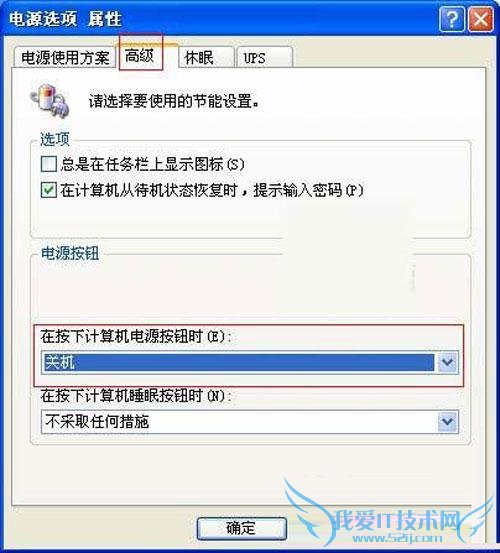Click the help question mark icon
This screenshot has width=500, height=553.
click(451, 19)
